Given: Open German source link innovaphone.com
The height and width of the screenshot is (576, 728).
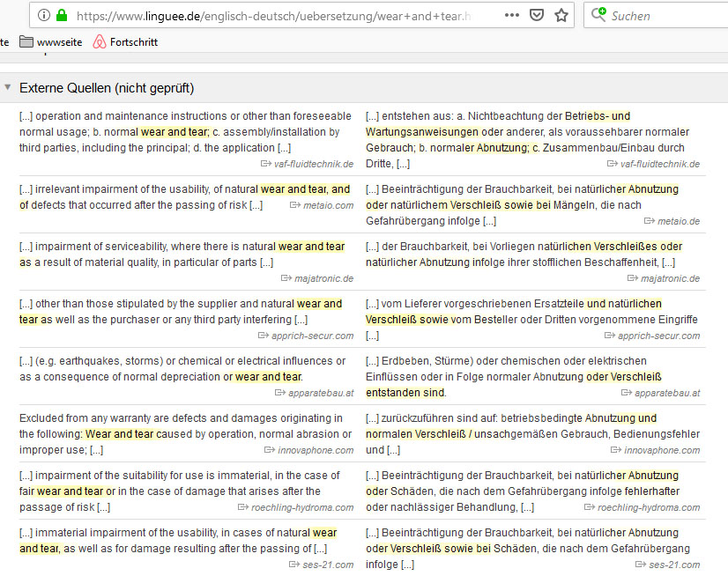Looking at the screenshot, I should click(x=662, y=450).
